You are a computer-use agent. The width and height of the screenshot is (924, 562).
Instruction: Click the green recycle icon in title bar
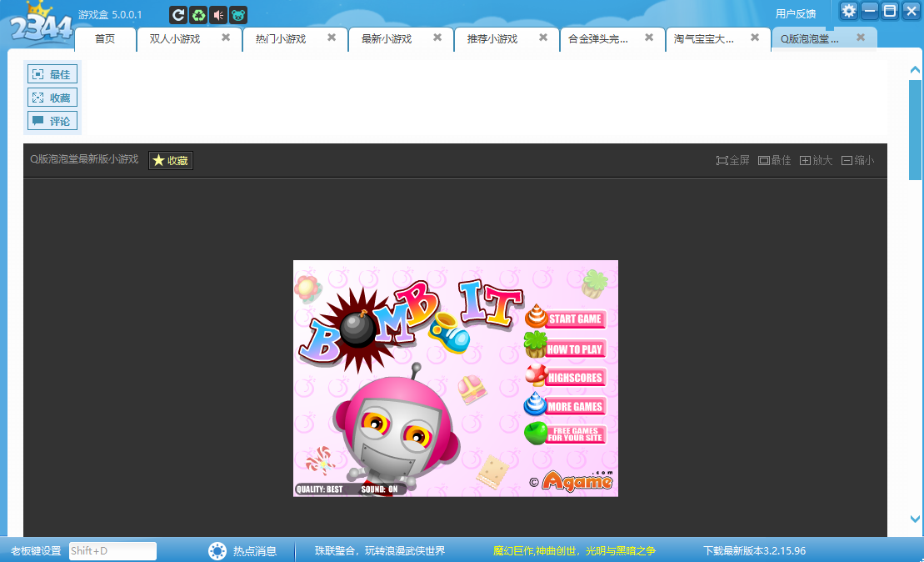(198, 15)
